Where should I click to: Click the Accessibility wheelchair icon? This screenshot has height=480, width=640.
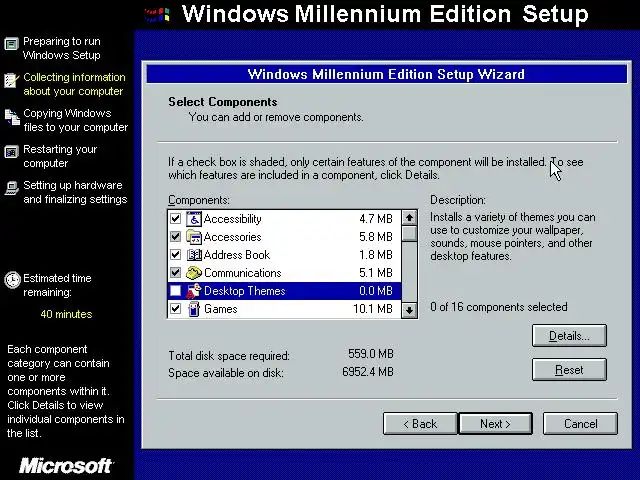tap(194, 219)
